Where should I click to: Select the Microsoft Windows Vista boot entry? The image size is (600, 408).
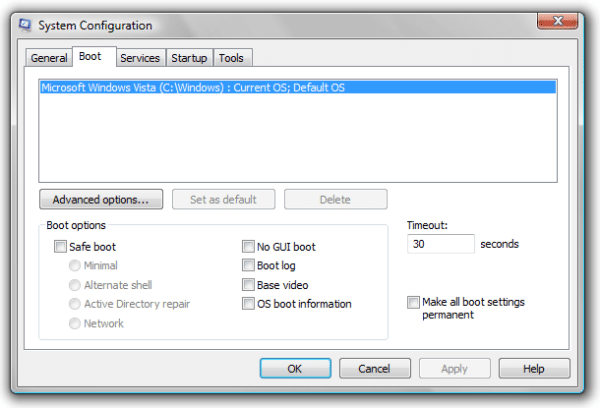(x=298, y=87)
